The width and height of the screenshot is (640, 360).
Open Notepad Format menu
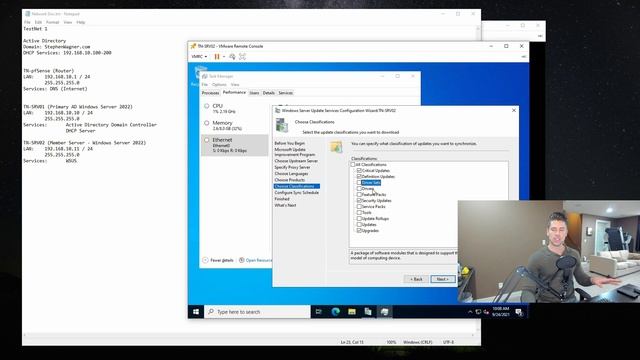(x=52, y=22)
